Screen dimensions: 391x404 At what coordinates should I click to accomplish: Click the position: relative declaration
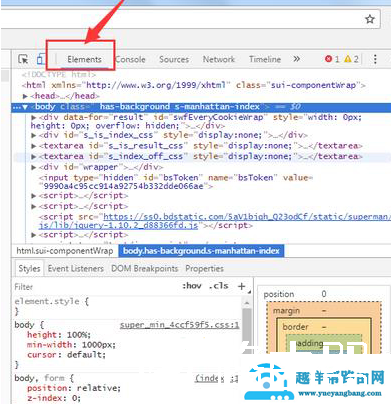(x=74, y=388)
